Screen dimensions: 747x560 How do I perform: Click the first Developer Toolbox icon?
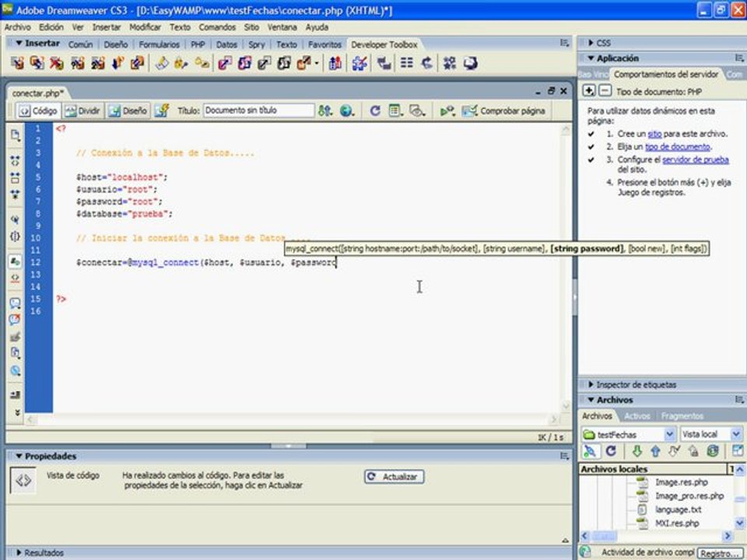tap(18, 63)
